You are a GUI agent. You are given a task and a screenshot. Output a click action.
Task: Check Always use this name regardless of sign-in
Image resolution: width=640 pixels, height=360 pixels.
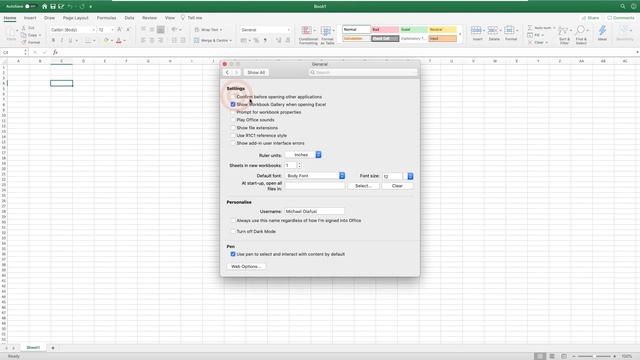(x=233, y=220)
